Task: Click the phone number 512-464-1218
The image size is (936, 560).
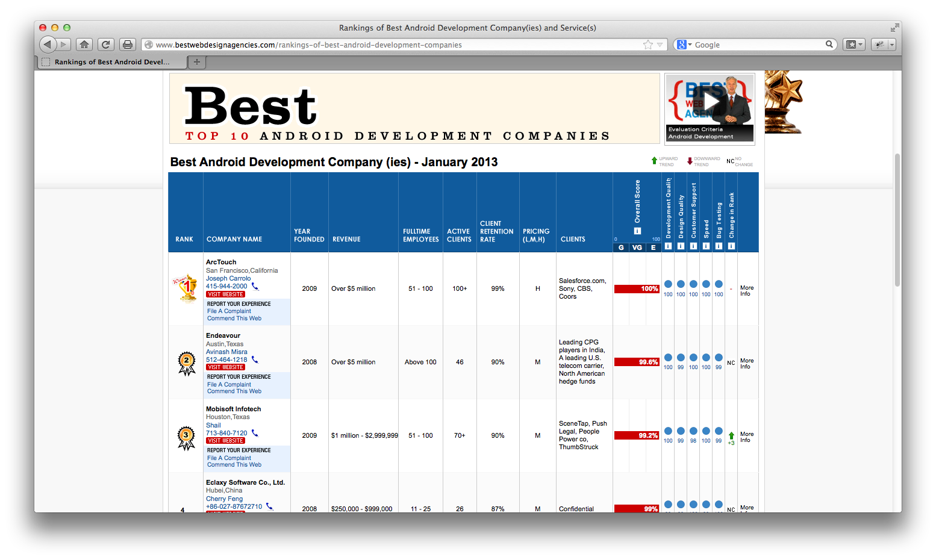Action: pyautogui.click(x=226, y=359)
